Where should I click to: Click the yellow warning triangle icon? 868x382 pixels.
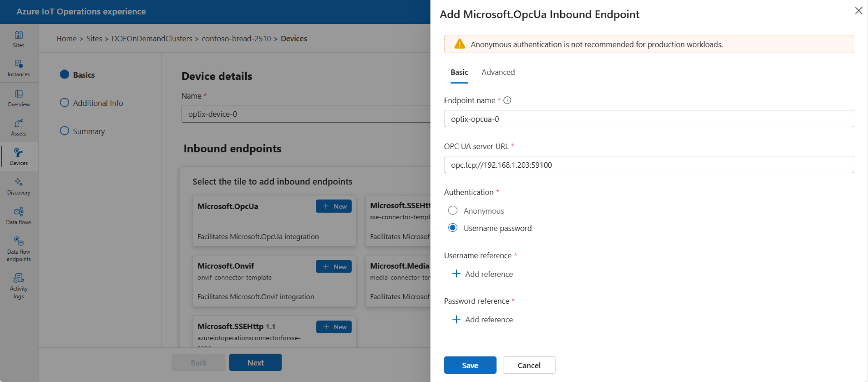tap(459, 44)
